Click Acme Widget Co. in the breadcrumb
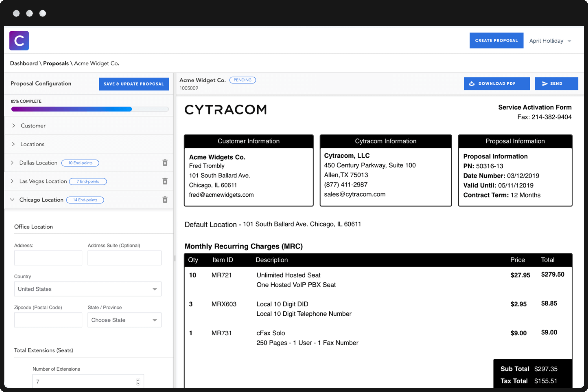 coord(97,63)
